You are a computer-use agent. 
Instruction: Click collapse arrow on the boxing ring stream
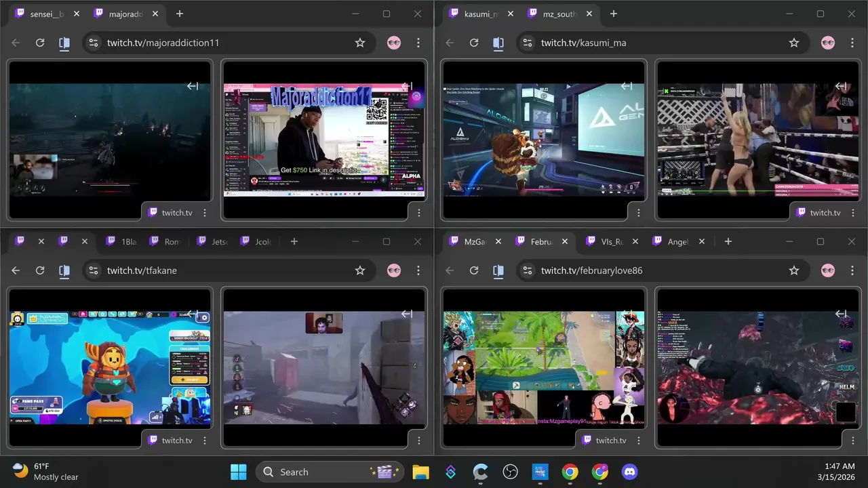(x=841, y=86)
